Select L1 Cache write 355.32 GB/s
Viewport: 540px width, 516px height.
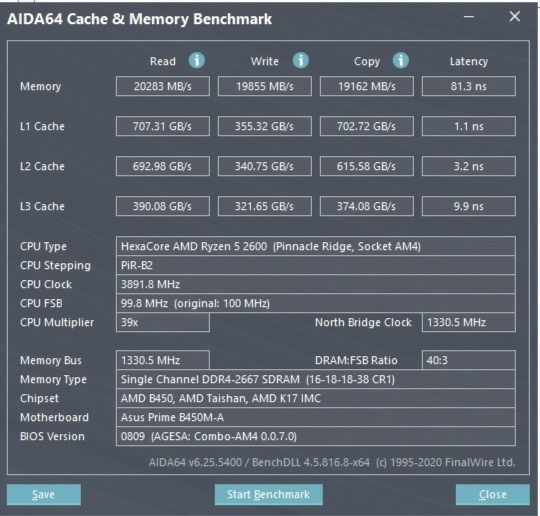click(265, 126)
